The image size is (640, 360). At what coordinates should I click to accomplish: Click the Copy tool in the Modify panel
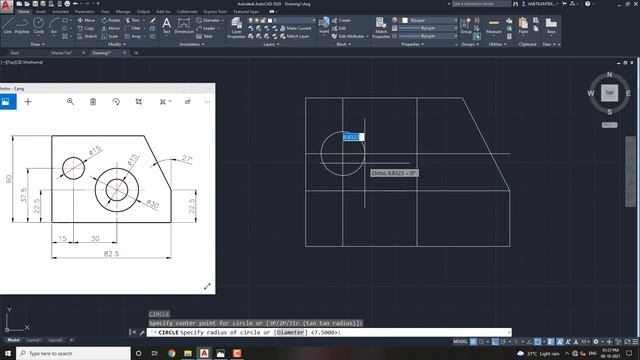86,28
